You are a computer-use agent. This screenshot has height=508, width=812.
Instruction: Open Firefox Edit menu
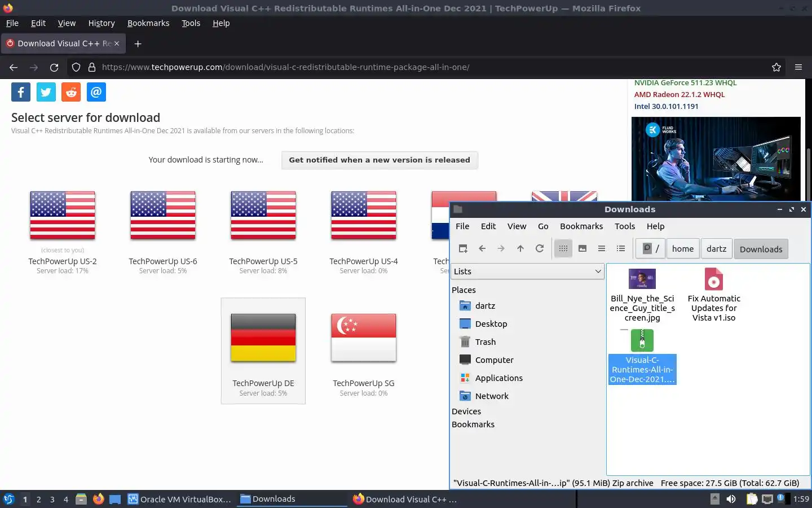[x=38, y=23]
